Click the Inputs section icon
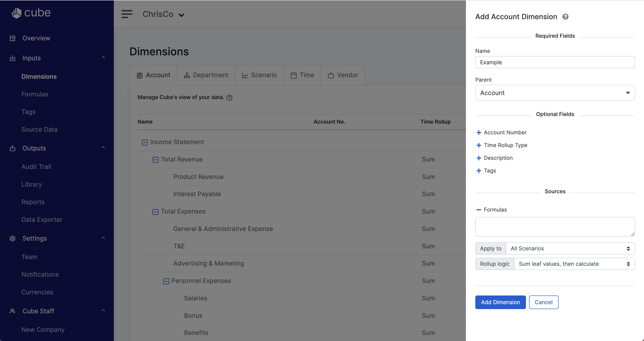 point(12,58)
